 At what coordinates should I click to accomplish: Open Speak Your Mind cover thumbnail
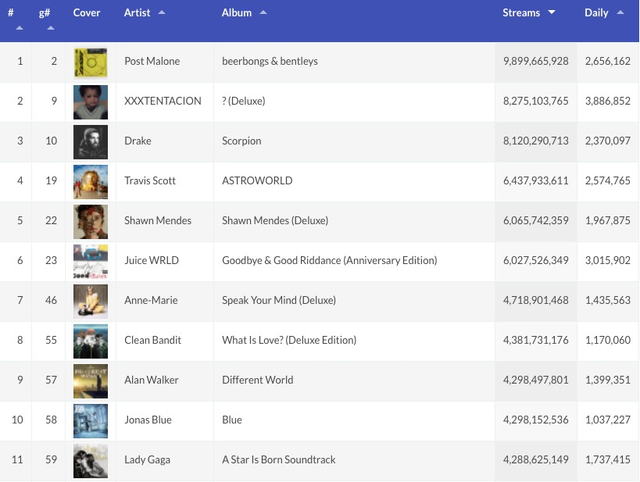point(91,302)
